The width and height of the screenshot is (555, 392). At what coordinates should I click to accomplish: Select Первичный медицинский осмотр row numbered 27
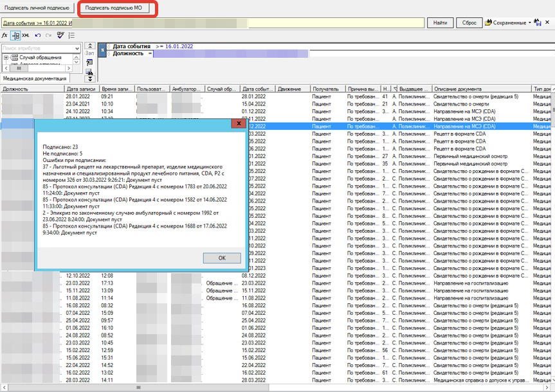399,156
